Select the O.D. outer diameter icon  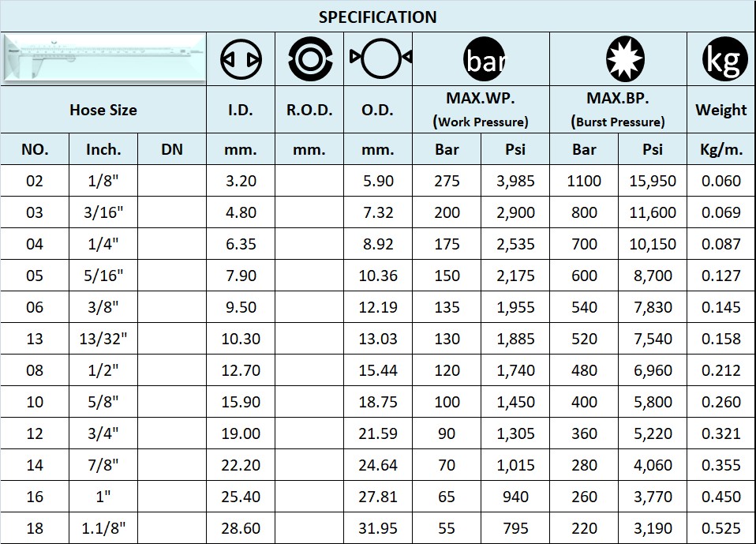(x=377, y=58)
